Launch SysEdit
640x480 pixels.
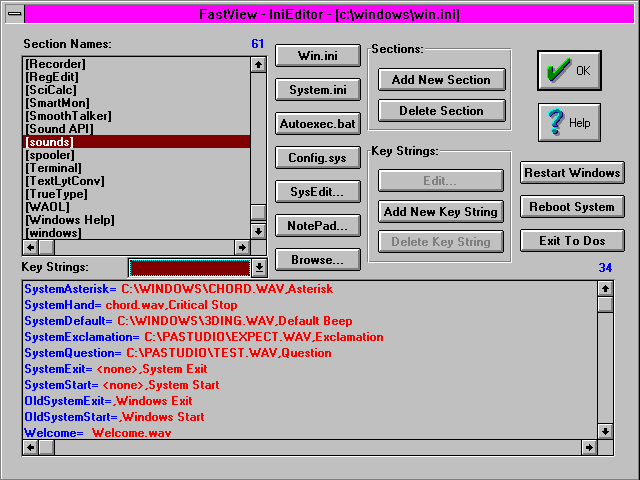pos(318,191)
